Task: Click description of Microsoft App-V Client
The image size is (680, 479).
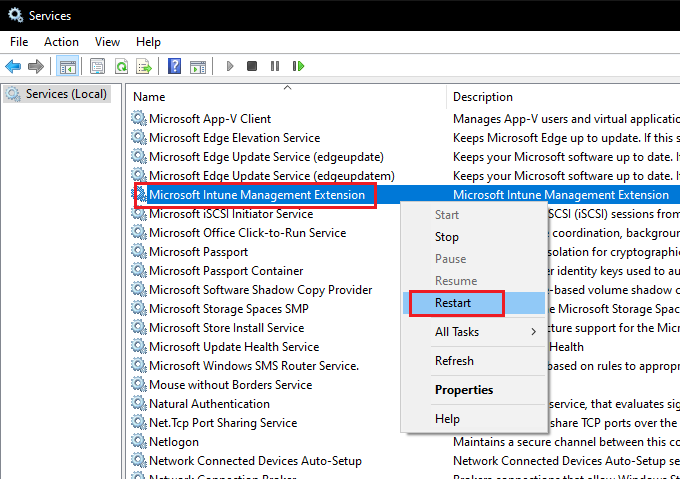Action: pyautogui.click(x=566, y=119)
